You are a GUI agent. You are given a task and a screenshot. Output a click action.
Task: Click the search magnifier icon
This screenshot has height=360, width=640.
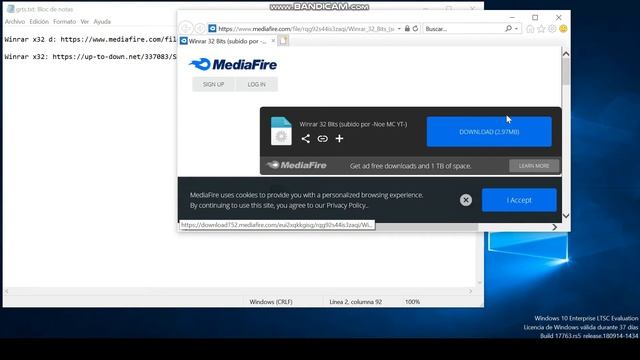coord(508,29)
